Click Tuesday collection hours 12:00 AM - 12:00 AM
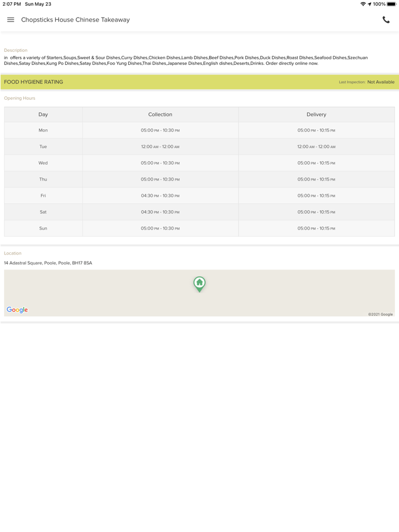 pos(160,146)
